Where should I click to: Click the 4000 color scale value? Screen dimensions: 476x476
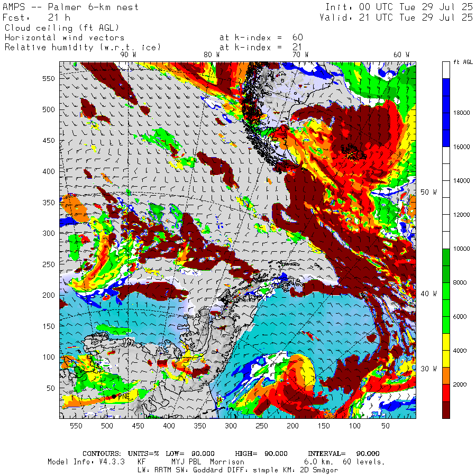(x=460, y=351)
